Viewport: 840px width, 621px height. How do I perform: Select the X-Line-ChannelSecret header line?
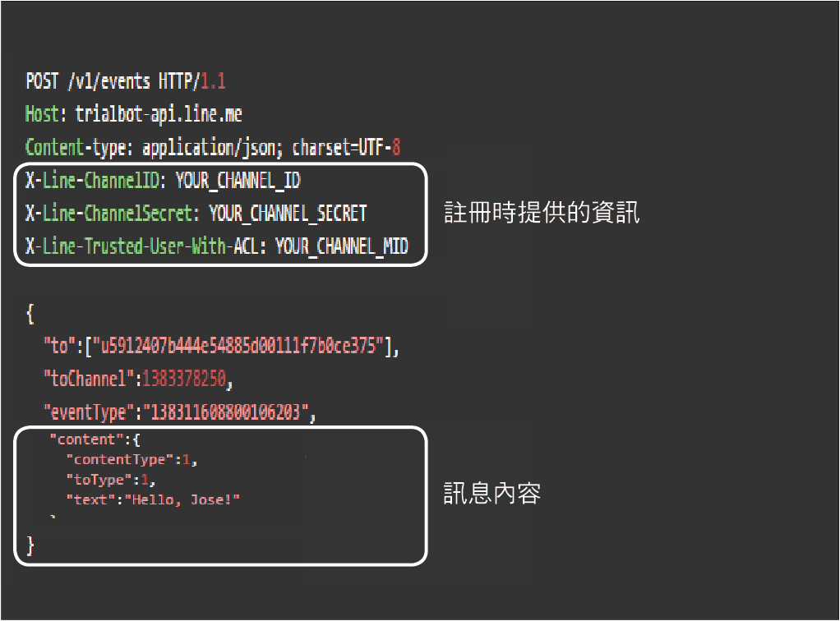(196, 214)
